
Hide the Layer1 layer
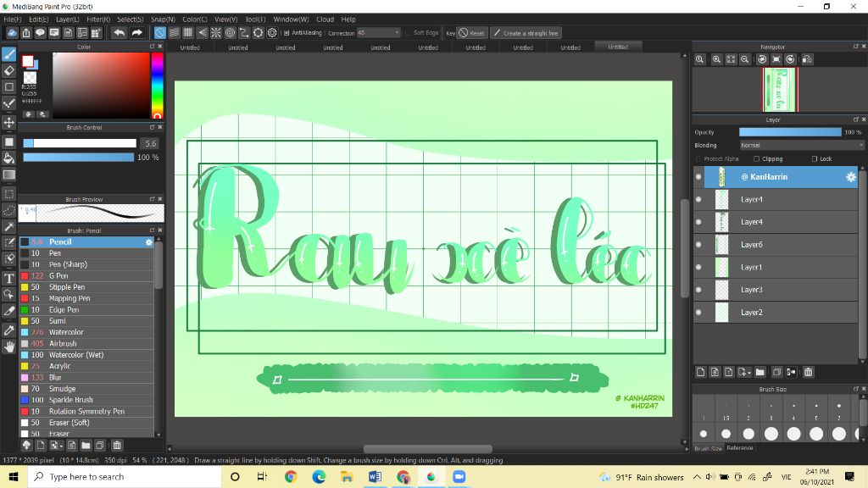pos(698,267)
